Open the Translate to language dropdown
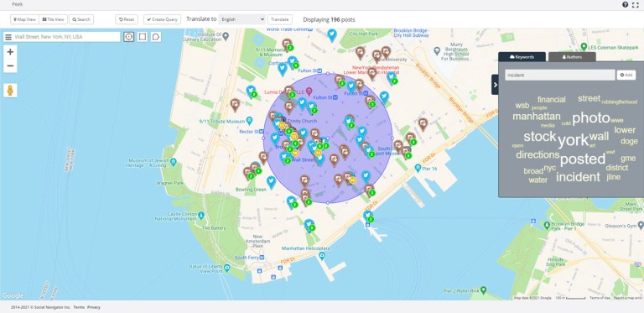 point(241,19)
